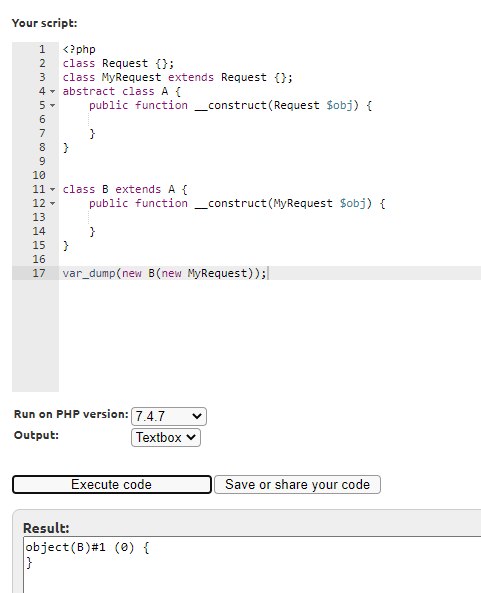
Task: Click the 'Output:' label
Action: (x=36, y=435)
